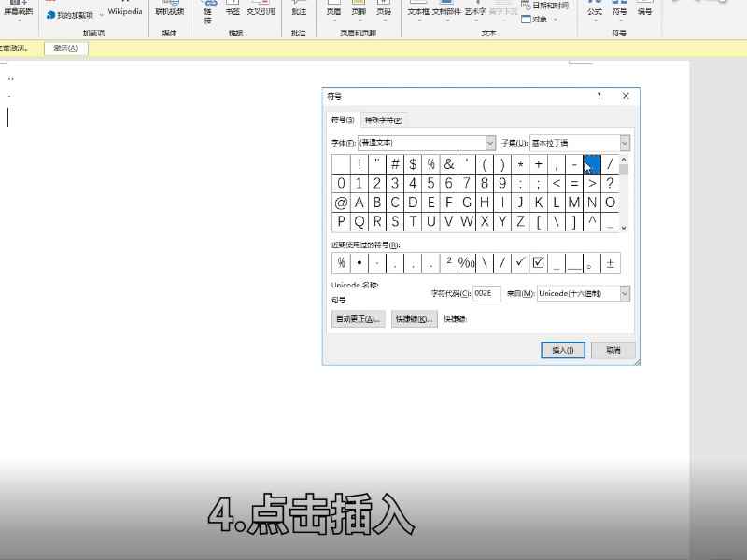Add a comment with the 批注 icon

[x=299, y=11]
